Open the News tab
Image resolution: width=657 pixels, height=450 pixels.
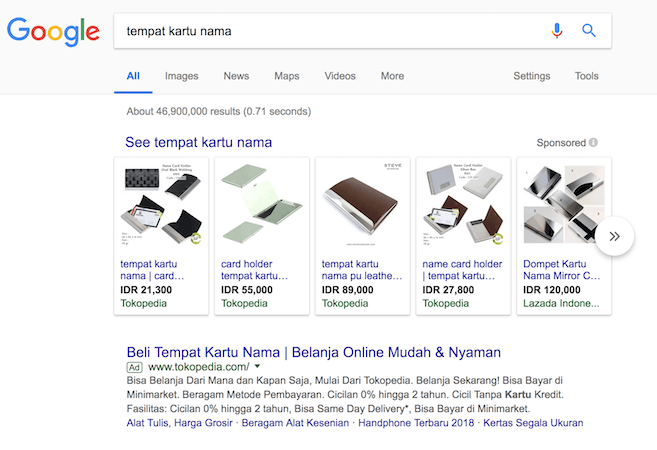coord(236,76)
